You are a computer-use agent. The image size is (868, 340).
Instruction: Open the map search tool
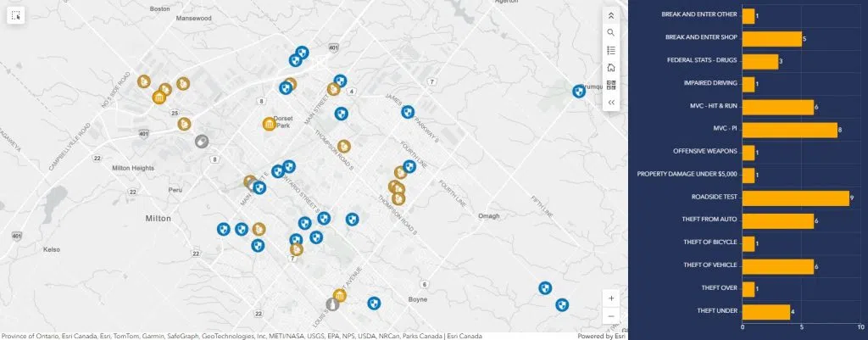click(610, 32)
